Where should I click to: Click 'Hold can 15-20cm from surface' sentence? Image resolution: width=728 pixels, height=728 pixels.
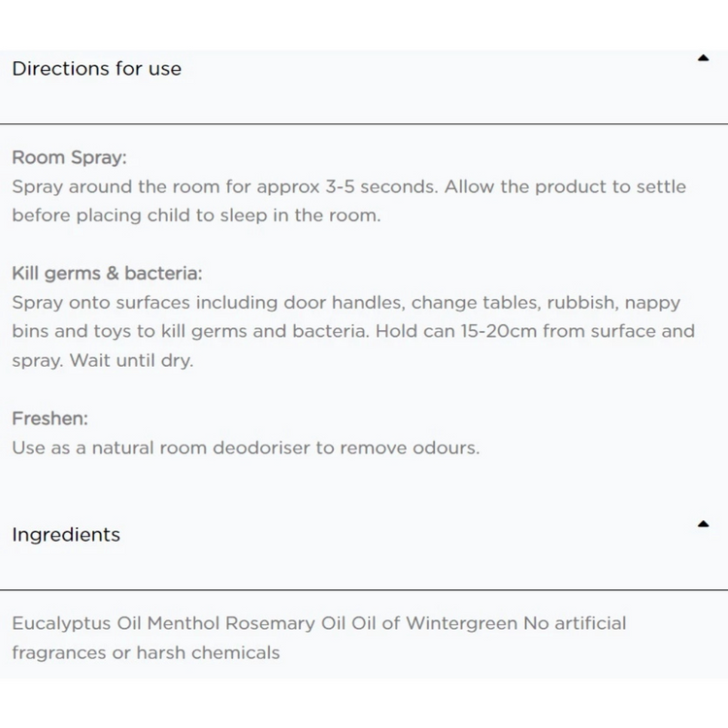pyautogui.click(x=532, y=331)
